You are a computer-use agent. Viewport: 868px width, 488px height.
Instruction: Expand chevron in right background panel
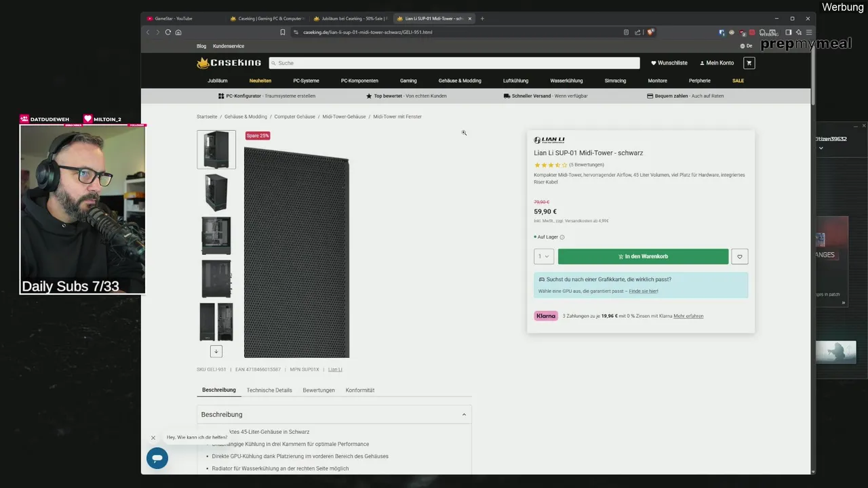click(x=821, y=148)
